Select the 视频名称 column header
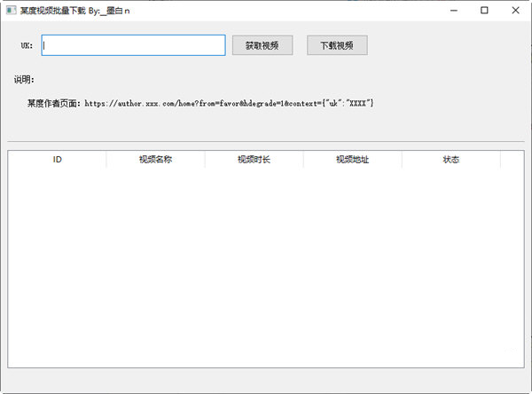The height and width of the screenshot is (394, 532). (x=156, y=160)
